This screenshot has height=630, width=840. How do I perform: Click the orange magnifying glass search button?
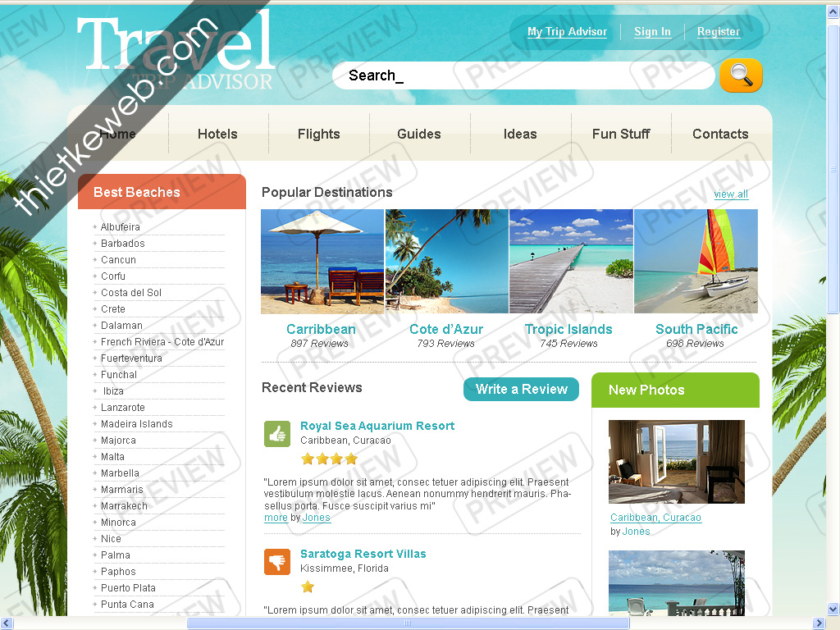click(x=741, y=75)
